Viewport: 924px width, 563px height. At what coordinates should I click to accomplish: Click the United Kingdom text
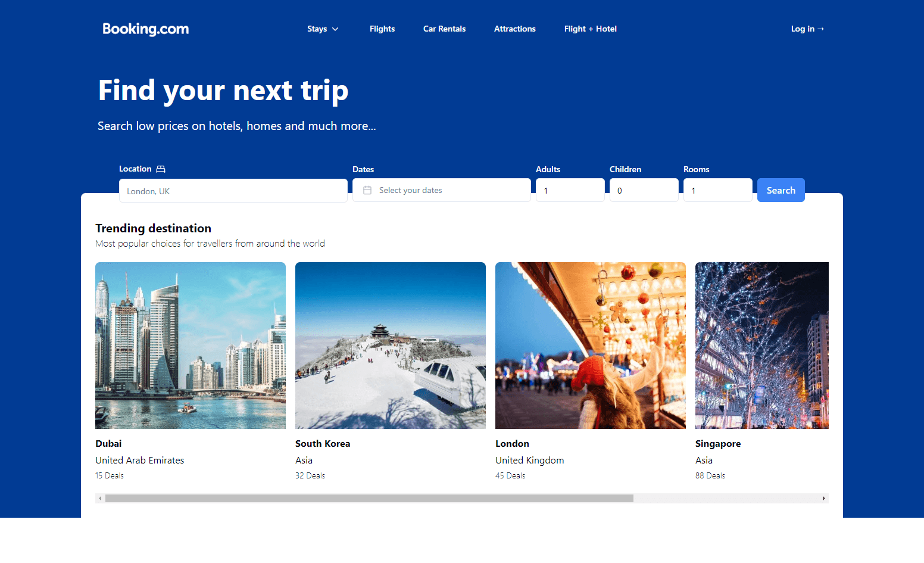530,461
